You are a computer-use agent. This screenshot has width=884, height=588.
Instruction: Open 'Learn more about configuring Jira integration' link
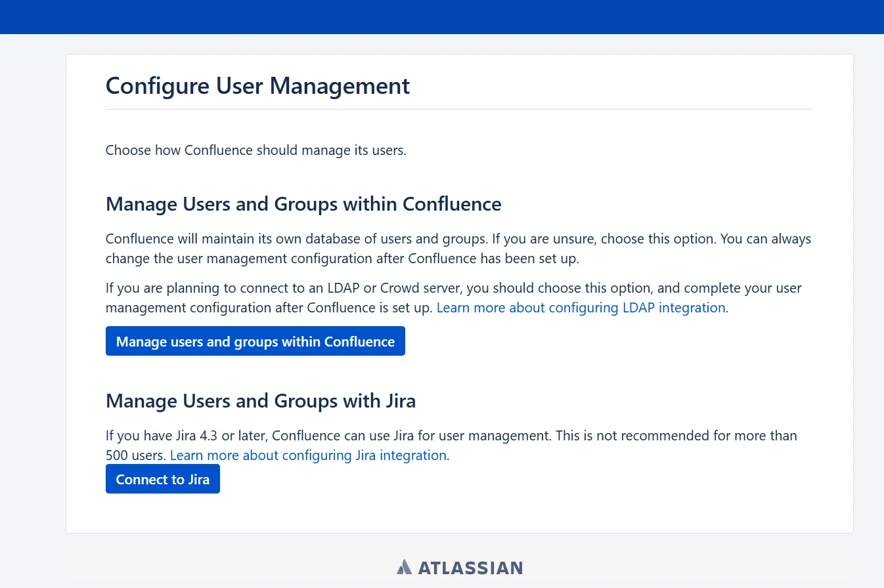pyautogui.click(x=308, y=455)
